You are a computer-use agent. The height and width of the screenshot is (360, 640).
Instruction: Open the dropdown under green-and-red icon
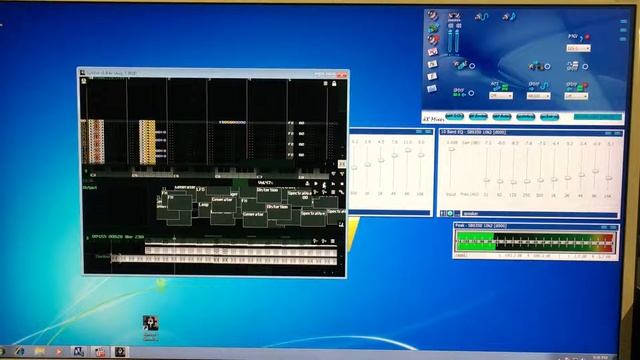coord(576,96)
